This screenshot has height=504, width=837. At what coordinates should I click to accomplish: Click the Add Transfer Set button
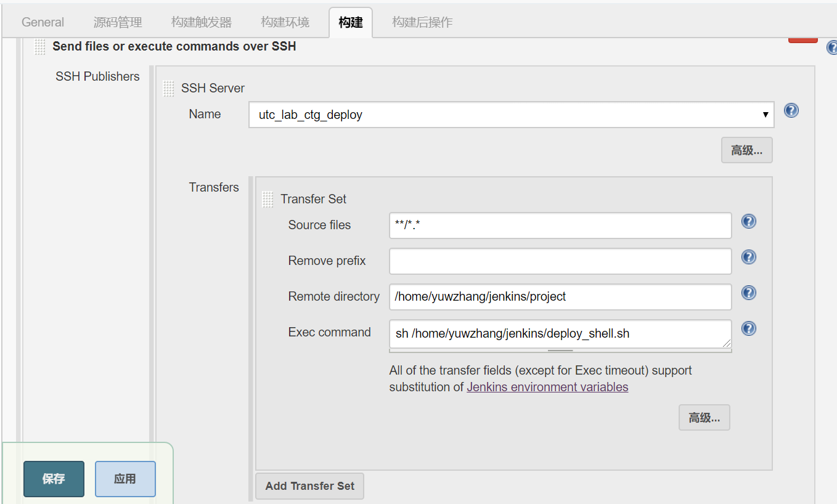pos(309,486)
